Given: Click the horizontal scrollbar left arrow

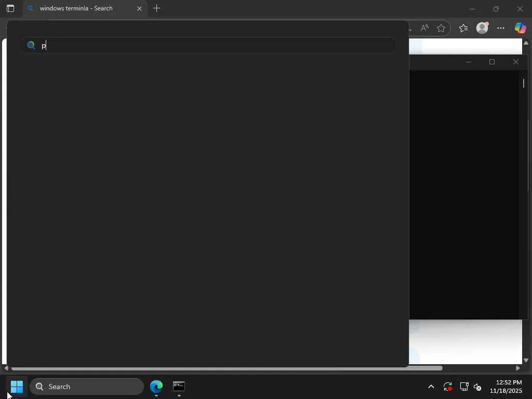Looking at the screenshot, I should pos(6,368).
